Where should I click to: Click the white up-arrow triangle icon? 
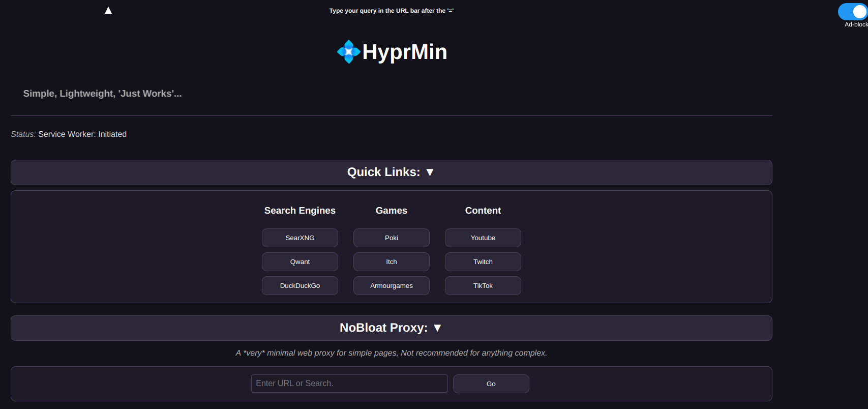point(108,11)
